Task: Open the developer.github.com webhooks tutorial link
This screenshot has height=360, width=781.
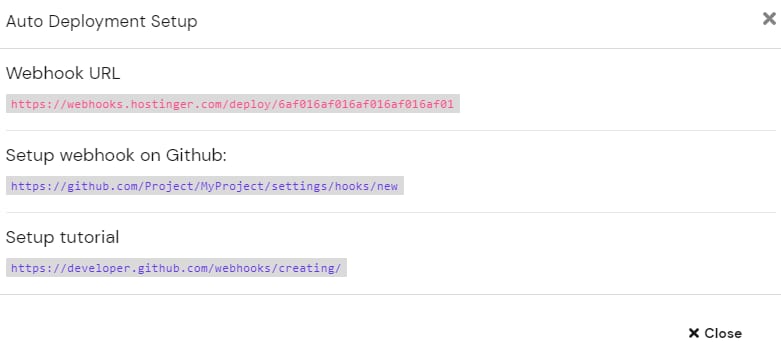Action: [176, 268]
